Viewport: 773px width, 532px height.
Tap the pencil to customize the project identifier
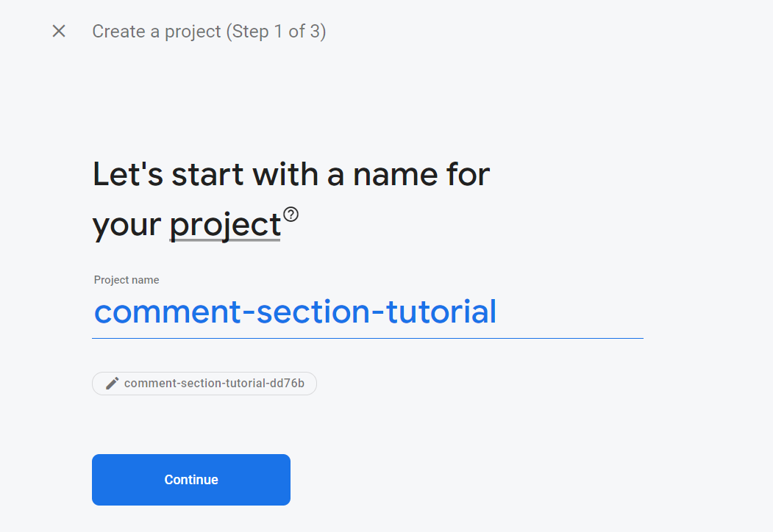coord(112,383)
